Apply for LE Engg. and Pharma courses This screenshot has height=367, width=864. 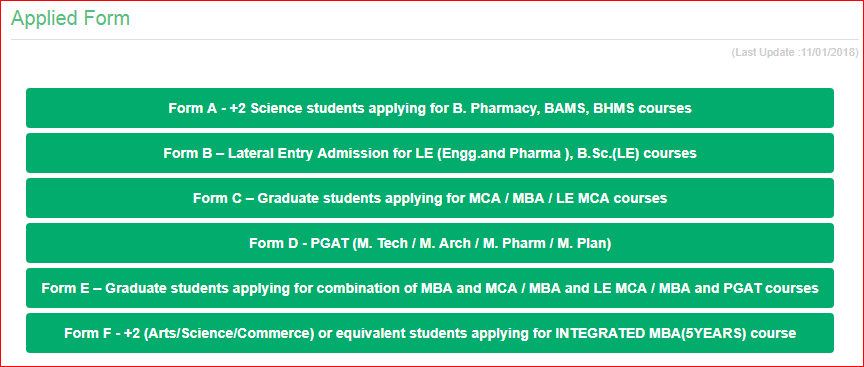click(x=430, y=153)
